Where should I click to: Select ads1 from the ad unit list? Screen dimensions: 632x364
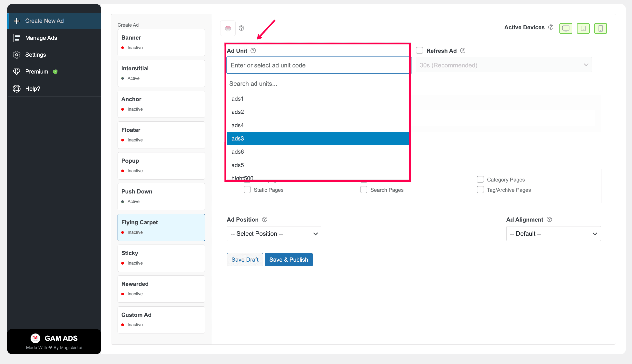pos(318,99)
